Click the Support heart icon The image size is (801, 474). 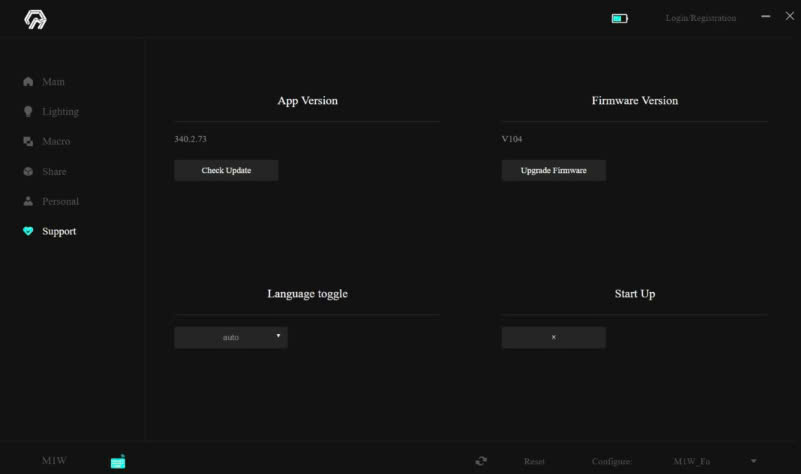(28, 232)
